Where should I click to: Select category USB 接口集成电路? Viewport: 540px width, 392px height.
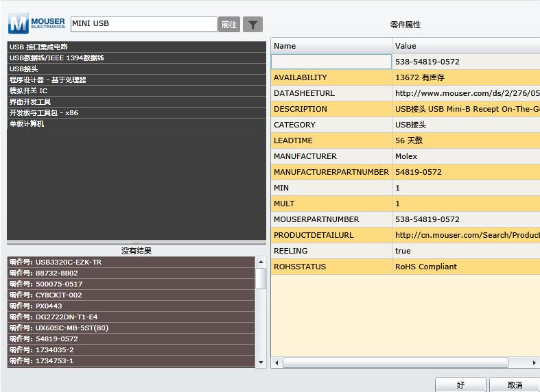coord(137,47)
